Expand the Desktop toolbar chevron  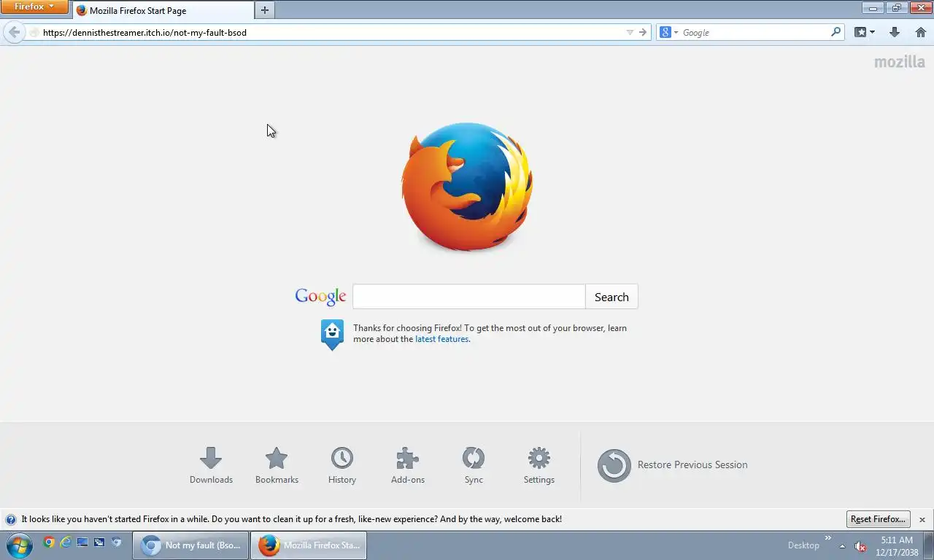point(828,539)
